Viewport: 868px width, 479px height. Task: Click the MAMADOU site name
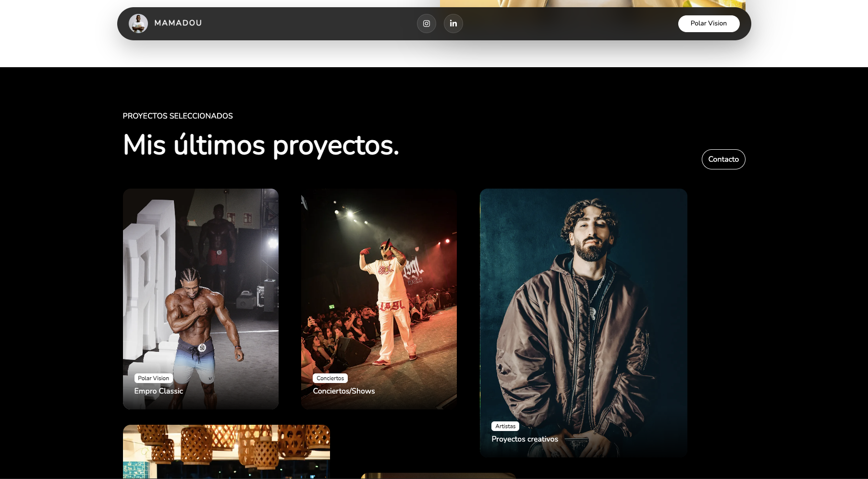(178, 23)
